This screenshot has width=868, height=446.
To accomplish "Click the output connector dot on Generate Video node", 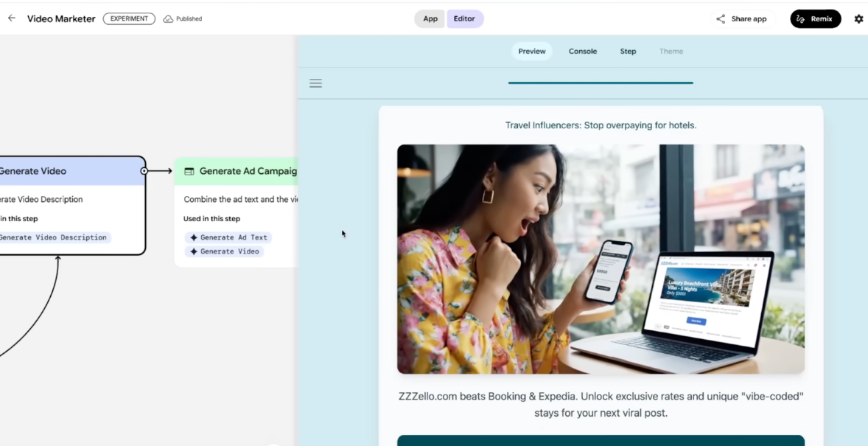I will point(144,170).
